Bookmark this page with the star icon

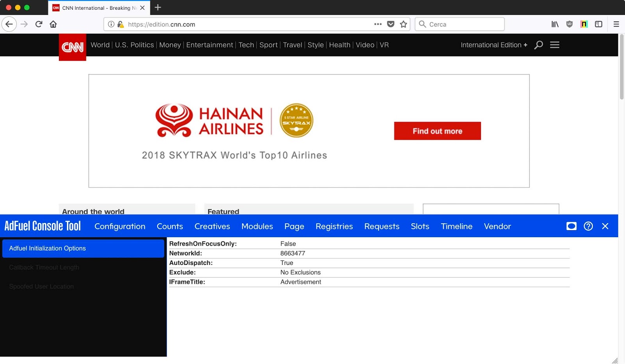(404, 24)
